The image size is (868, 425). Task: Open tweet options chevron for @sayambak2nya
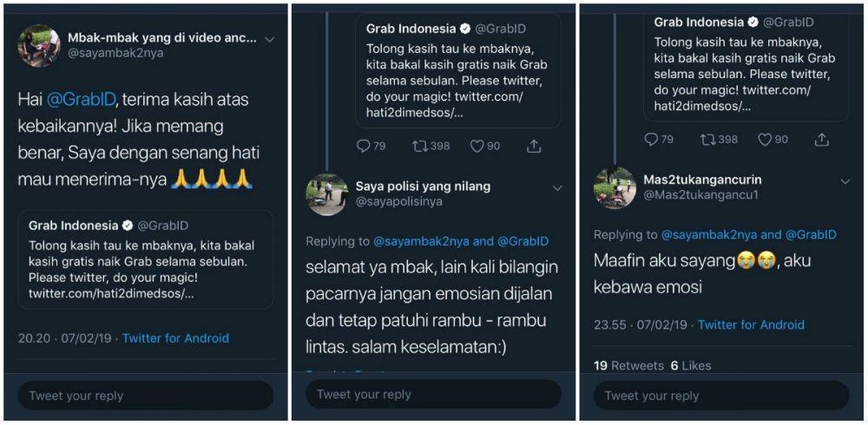click(270, 39)
